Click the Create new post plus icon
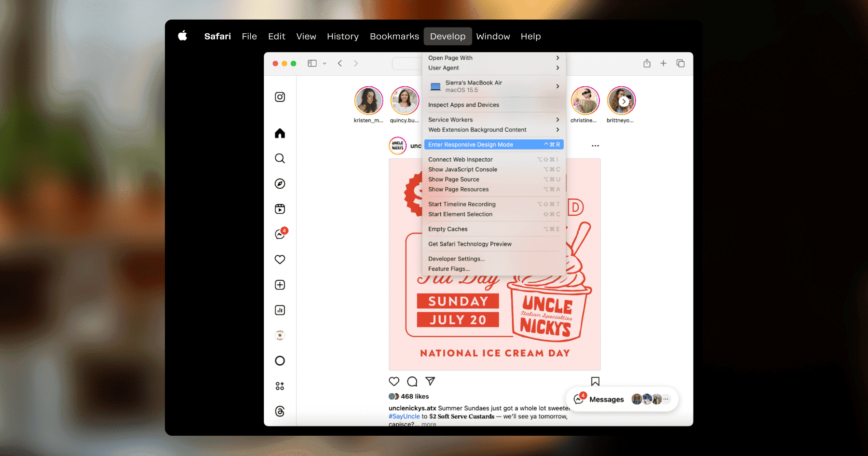The width and height of the screenshot is (868, 456). tap(280, 285)
